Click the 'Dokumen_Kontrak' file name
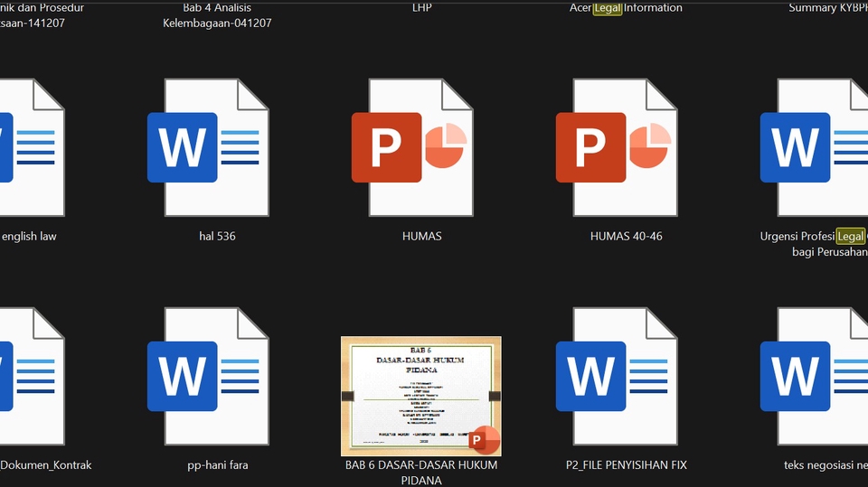Viewport: 868px width, 487px height. click(46, 465)
